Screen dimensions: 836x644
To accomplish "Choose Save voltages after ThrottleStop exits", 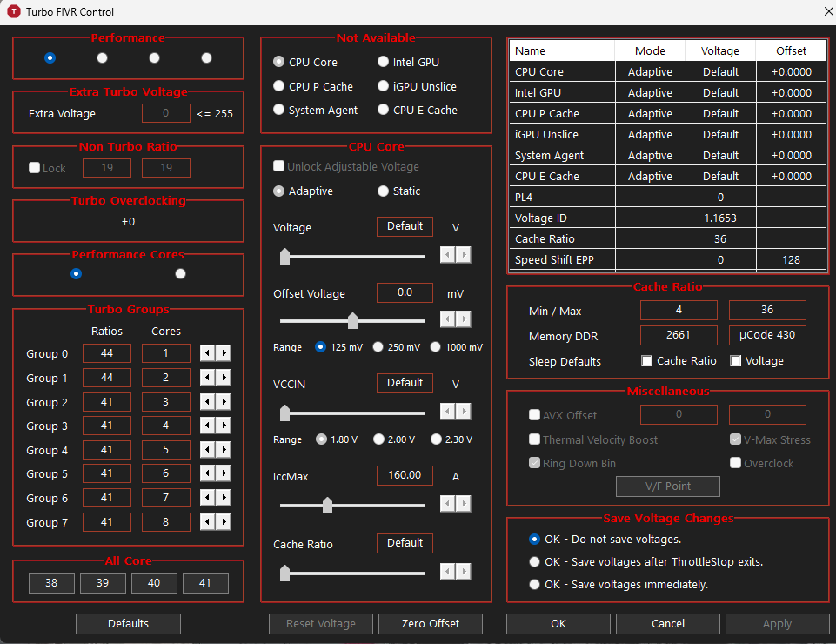I will pos(645,562).
